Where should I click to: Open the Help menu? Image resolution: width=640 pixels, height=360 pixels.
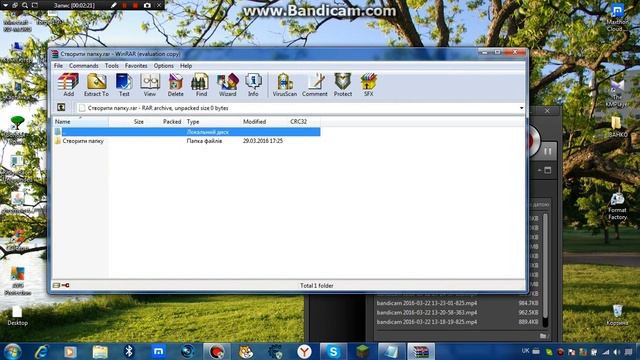(186, 65)
